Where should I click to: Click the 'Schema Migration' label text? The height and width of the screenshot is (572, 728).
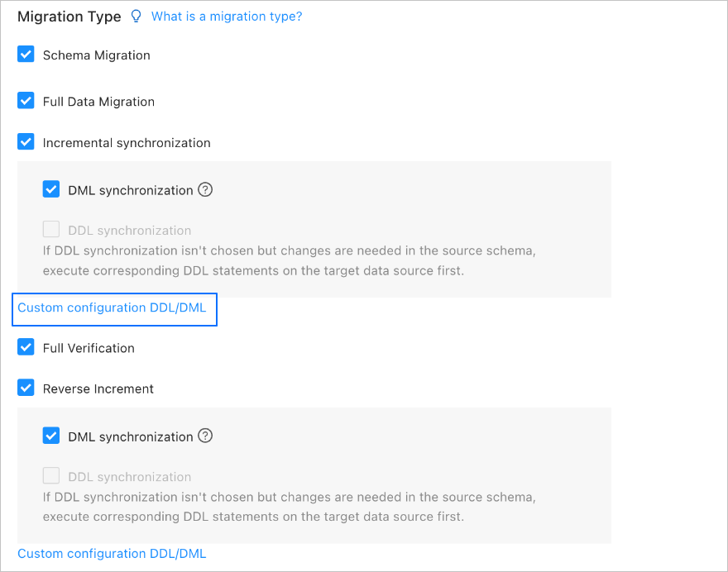97,55
